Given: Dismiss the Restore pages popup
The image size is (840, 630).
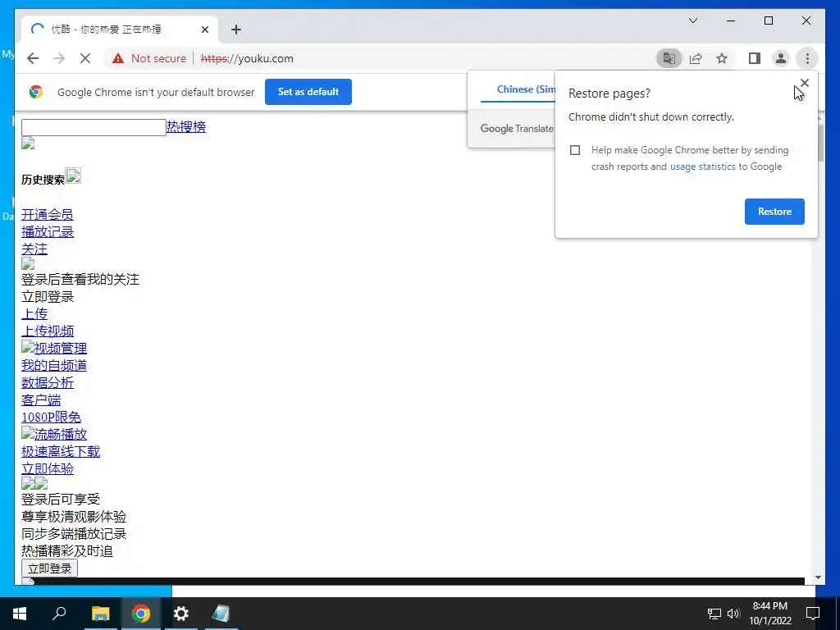Looking at the screenshot, I should pos(804,83).
